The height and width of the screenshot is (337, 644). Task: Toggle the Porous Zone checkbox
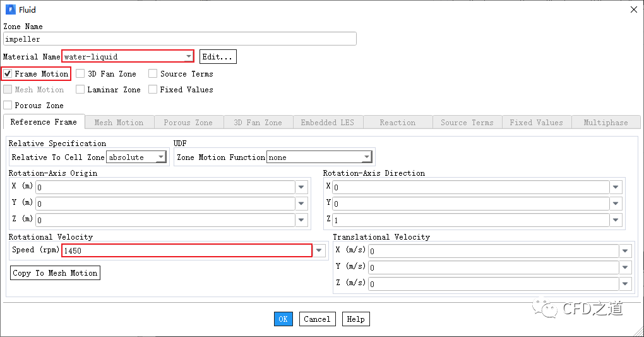pos(8,106)
